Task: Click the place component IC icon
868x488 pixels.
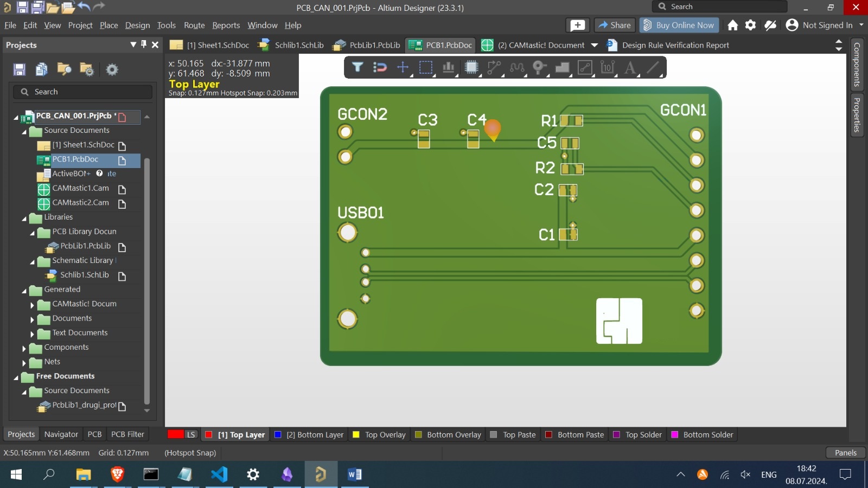Action: 472,67
